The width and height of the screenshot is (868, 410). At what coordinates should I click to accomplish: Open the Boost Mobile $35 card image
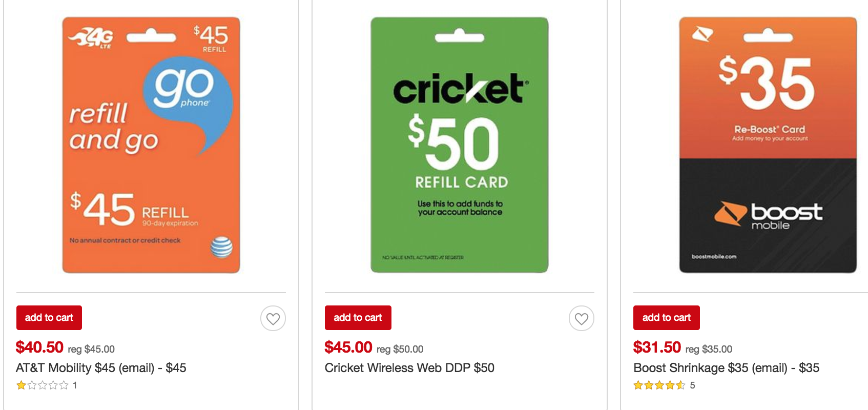(x=768, y=145)
